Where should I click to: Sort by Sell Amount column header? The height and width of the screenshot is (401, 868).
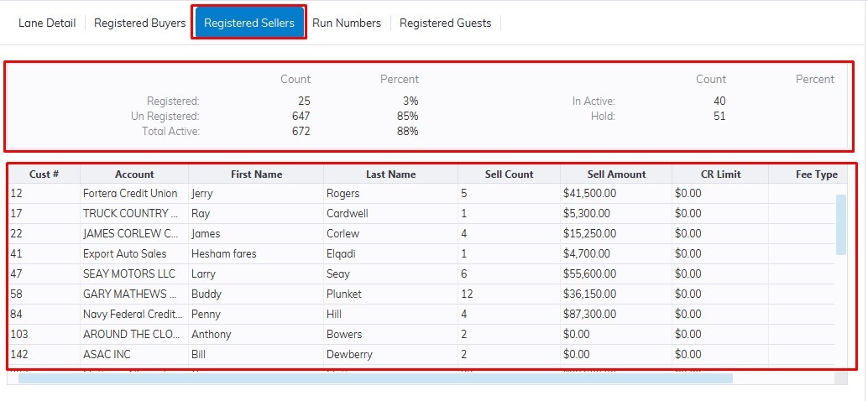[616, 174]
